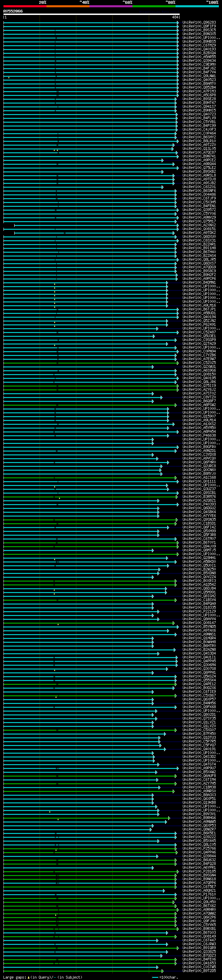The width and height of the screenshot is (222, 980).
Task: Open hit UniRef100_B9N3X5
Action: tap(199, 34)
